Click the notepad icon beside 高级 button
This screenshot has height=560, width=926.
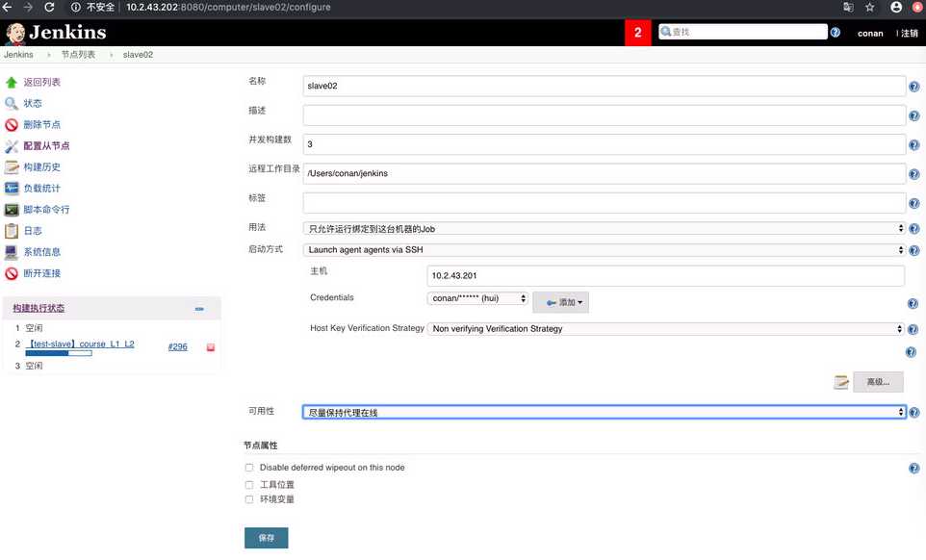[841, 382]
